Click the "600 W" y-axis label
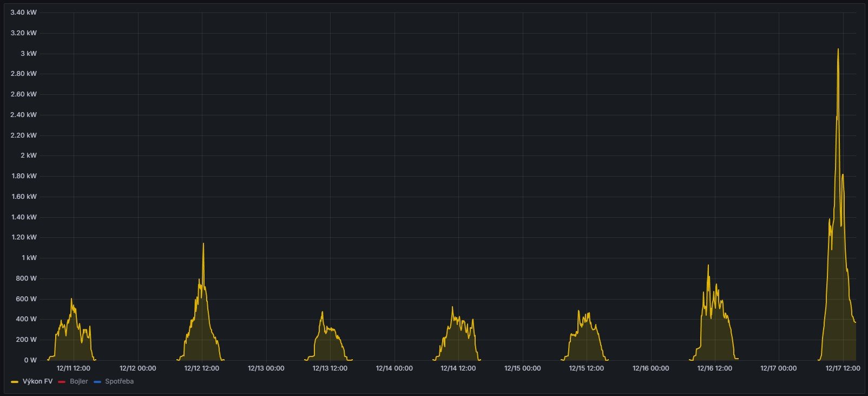Viewport: 868px width, 396px height. pos(27,299)
